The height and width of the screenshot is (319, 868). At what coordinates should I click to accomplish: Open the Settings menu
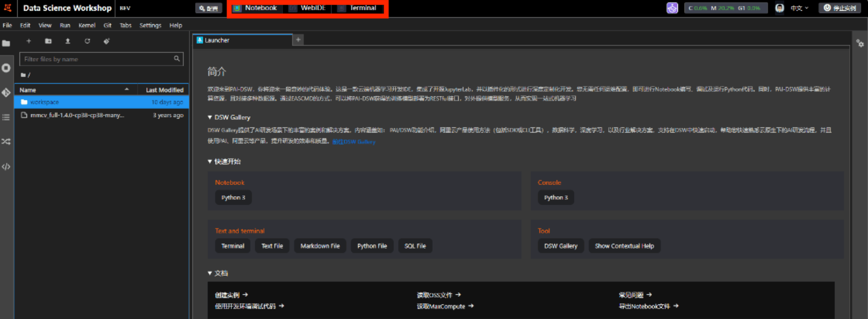(150, 25)
